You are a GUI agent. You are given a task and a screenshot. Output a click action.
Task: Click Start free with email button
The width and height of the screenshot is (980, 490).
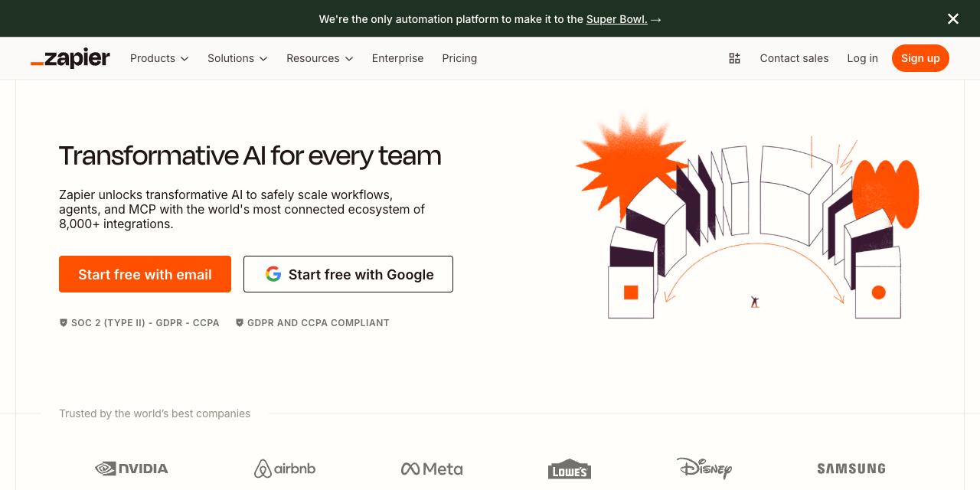click(145, 274)
